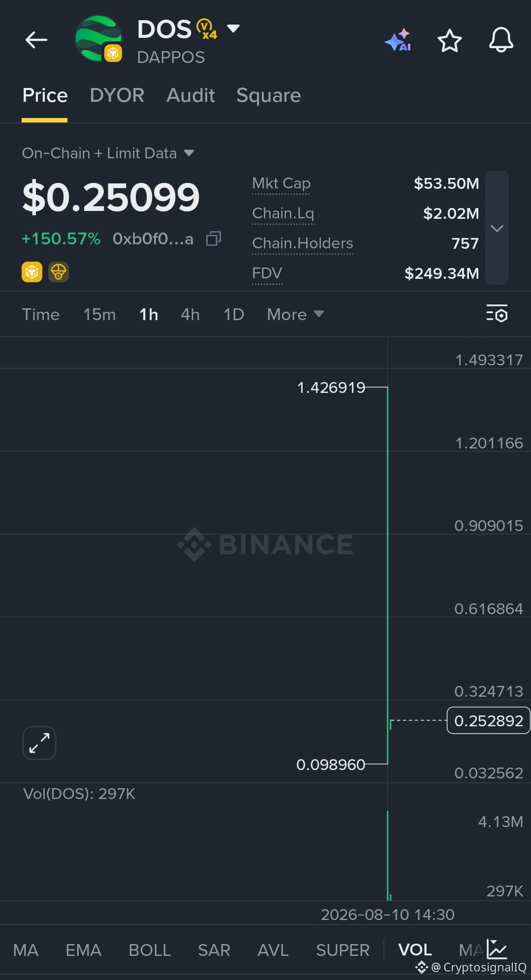
Task: Tap the current price marker 0.252892
Action: (488, 720)
